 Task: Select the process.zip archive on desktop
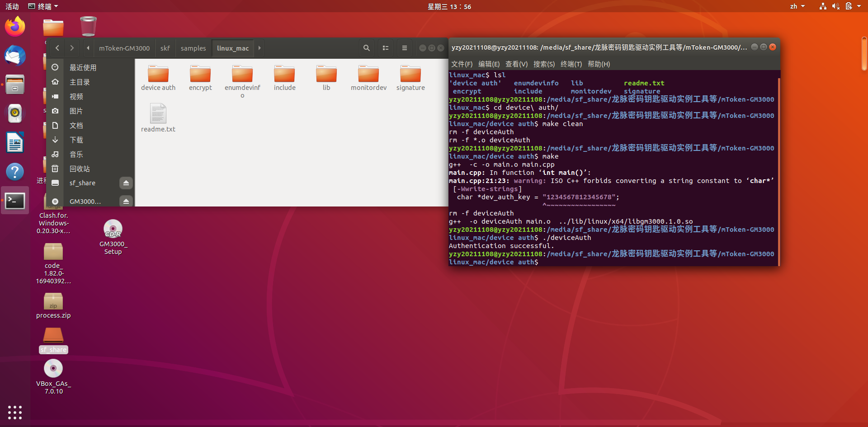[x=53, y=306]
